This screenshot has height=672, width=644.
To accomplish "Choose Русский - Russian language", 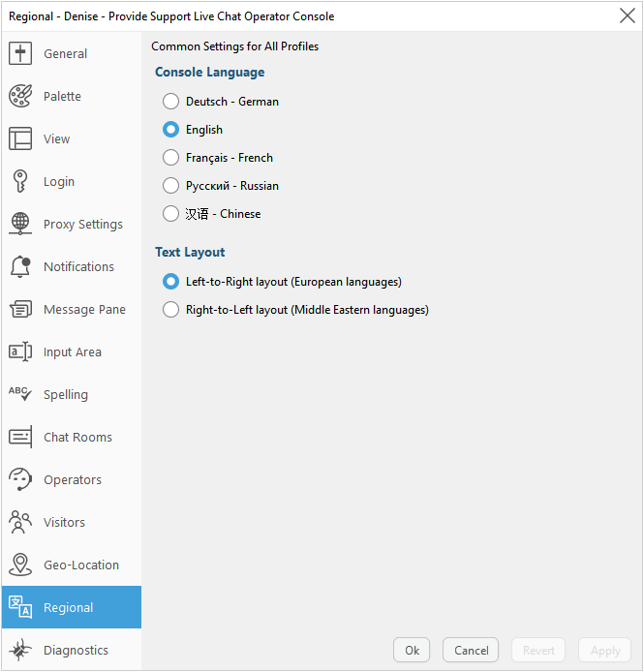I will tap(221, 186).
